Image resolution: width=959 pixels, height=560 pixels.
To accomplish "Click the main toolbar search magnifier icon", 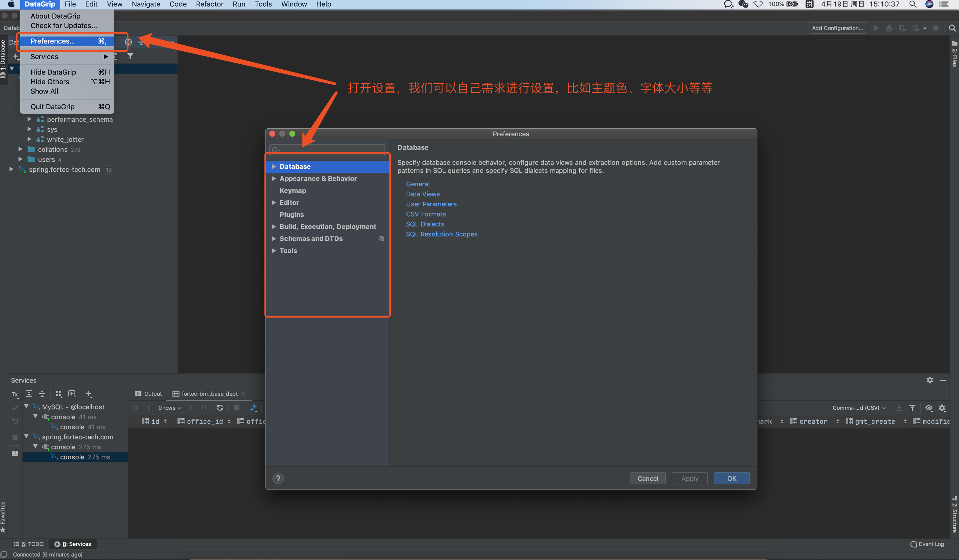I will tap(952, 28).
